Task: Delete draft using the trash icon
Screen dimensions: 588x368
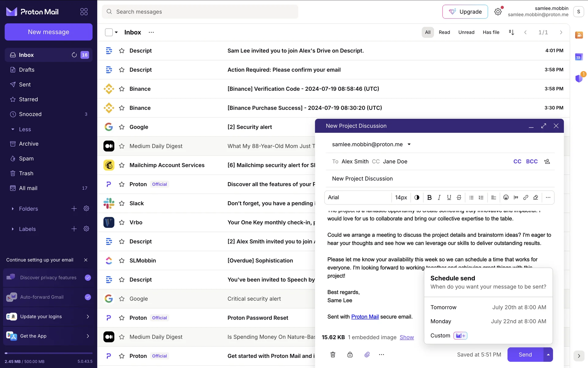Action: (x=333, y=355)
